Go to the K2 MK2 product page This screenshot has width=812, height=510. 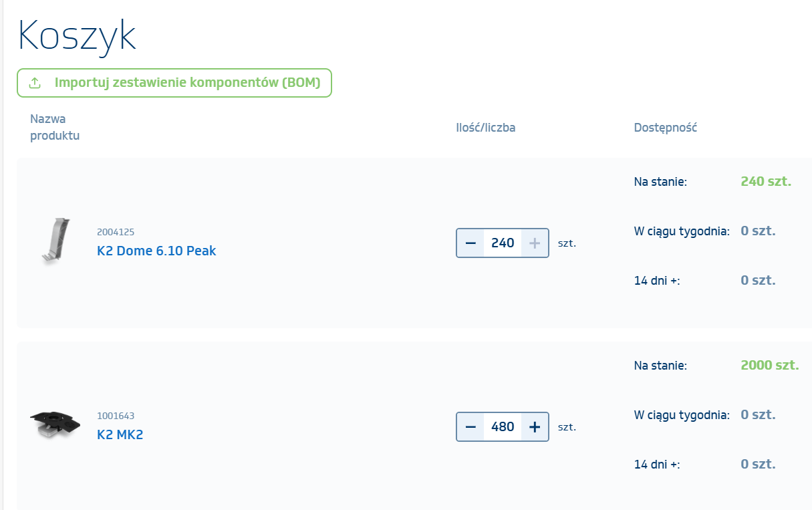pyautogui.click(x=120, y=435)
